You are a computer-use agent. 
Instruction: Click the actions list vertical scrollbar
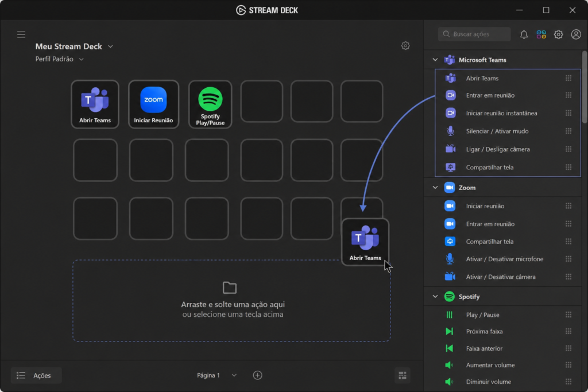pyautogui.click(x=585, y=87)
